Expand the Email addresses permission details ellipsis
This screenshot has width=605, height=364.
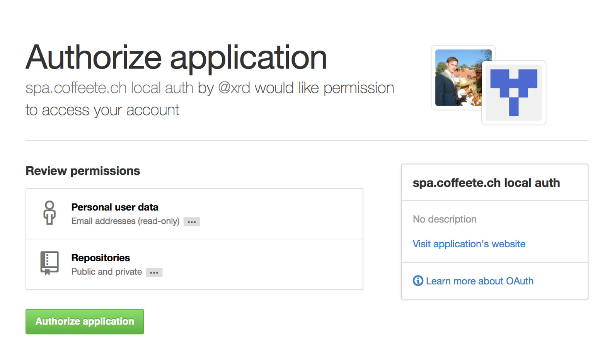[191, 222]
